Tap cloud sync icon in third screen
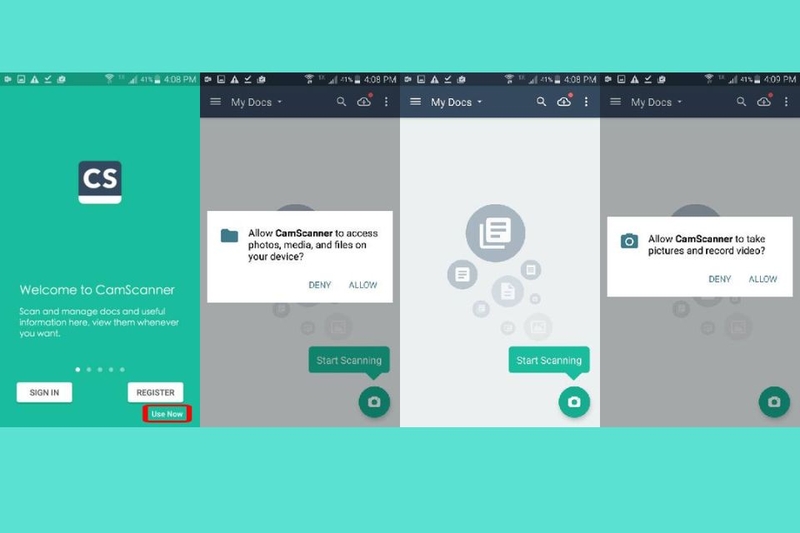The width and height of the screenshot is (800, 533). click(x=564, y=101)
